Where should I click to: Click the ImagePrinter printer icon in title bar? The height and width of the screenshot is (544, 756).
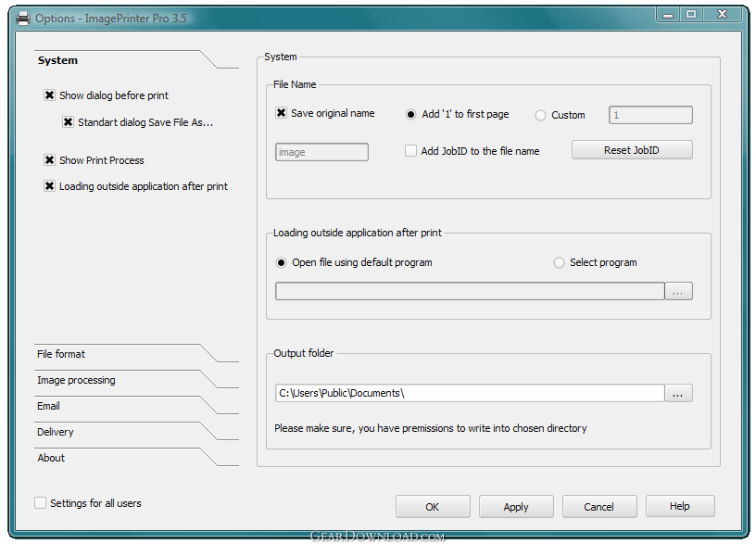click(x=22, y=19)
